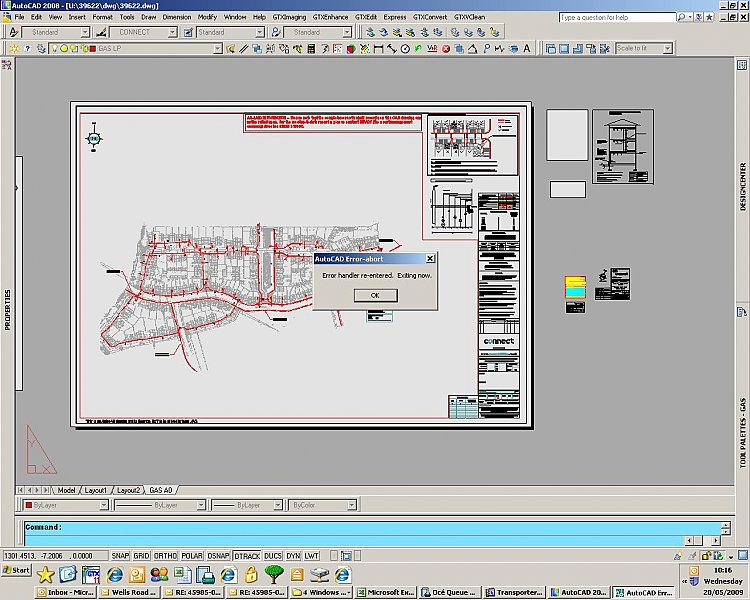
Task: Click the clock-like circle icon in toolbar
Action: [405, 48]
